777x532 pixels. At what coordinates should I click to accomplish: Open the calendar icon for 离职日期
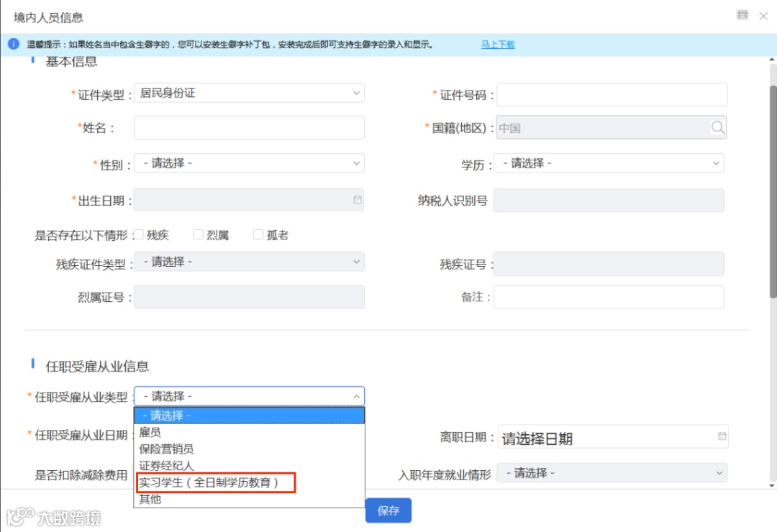(x=722, y=436)
